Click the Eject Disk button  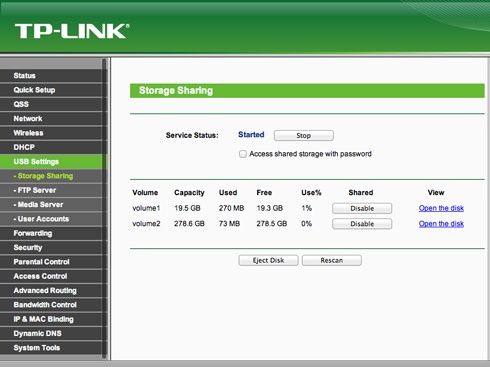click(x=268, y=260)
